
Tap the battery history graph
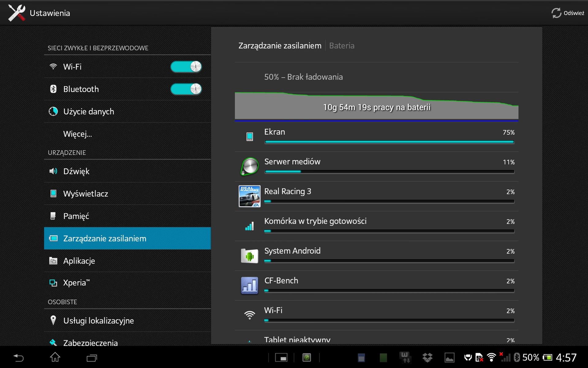pos(376,106)
